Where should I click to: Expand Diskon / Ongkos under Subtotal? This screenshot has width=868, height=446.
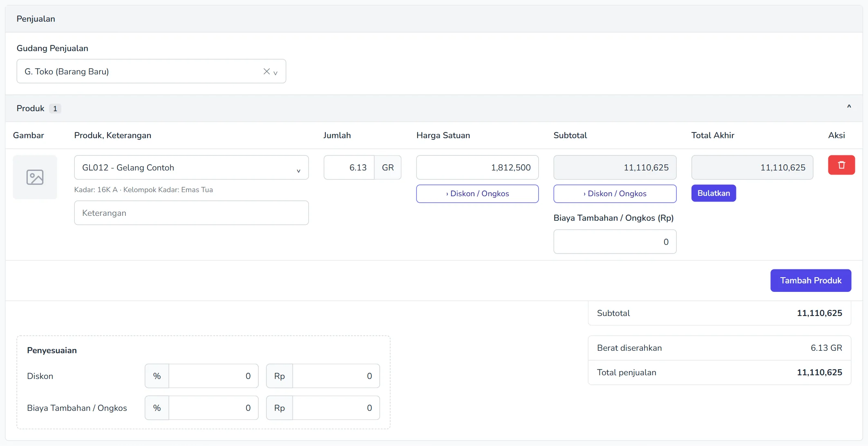[615, 194]
